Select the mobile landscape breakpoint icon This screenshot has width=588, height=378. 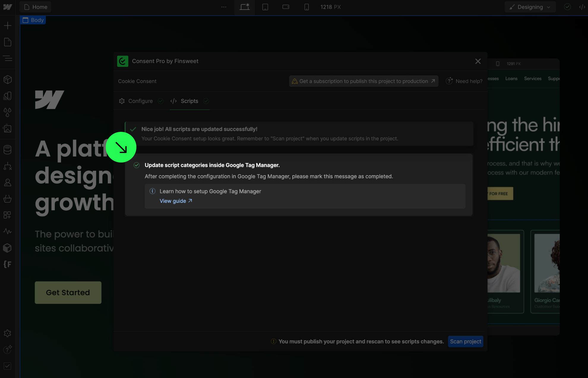[286, 7]
